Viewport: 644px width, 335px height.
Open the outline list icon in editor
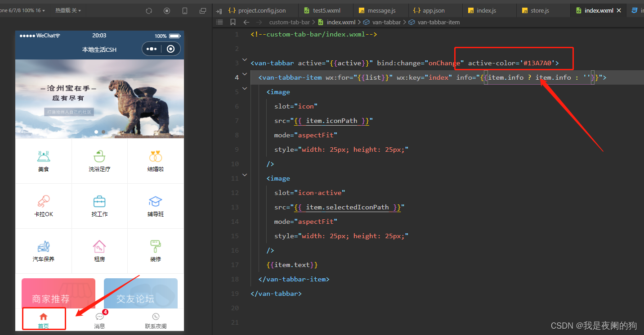pos(219,22)
